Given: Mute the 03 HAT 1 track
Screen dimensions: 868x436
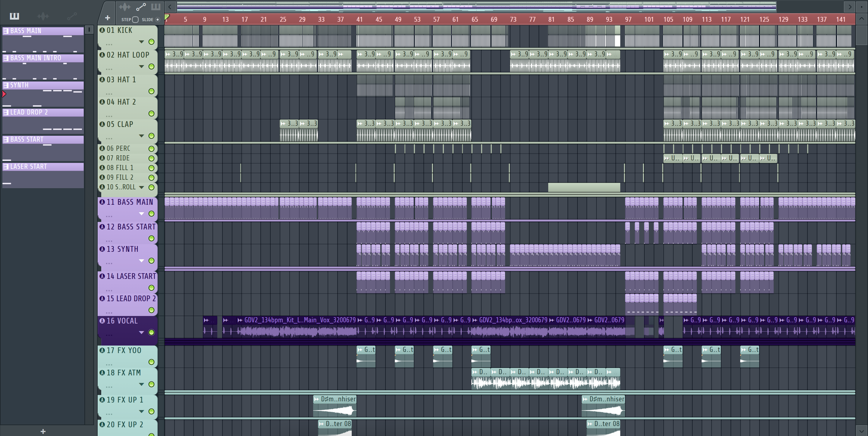Looking at the screenshot, I should 151,91.
